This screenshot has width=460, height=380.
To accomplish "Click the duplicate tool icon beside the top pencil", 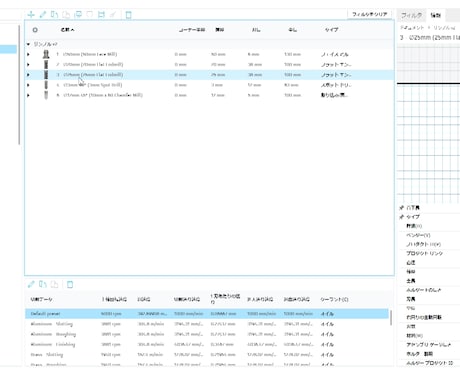I will pyautogui.click(x=54, y=14).
